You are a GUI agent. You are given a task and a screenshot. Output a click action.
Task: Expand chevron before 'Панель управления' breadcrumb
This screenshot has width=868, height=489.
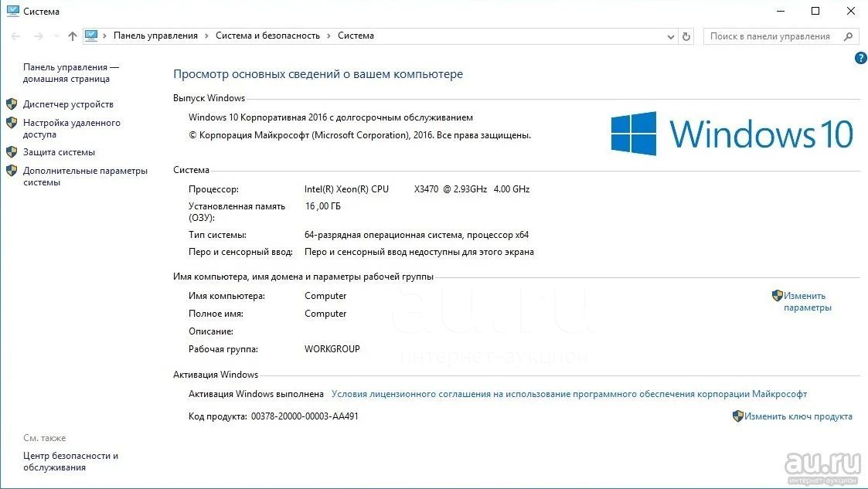tap(104, 36)
